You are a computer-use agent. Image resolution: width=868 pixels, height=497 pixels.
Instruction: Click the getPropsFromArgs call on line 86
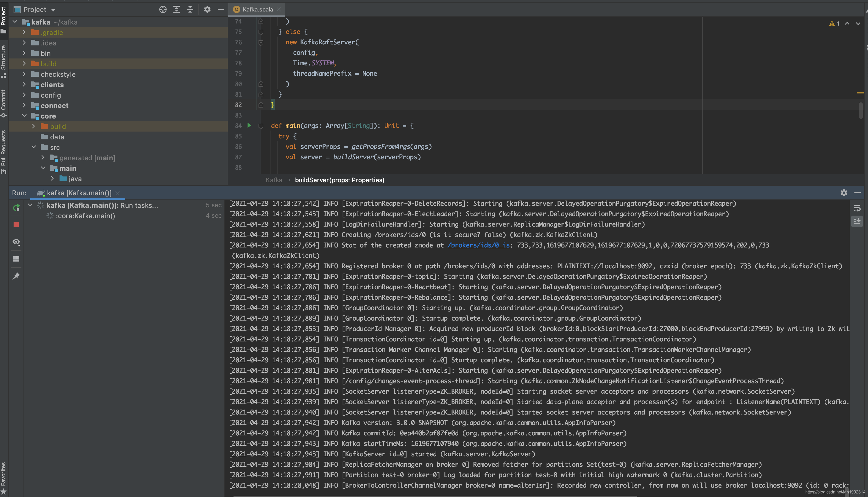380,147
